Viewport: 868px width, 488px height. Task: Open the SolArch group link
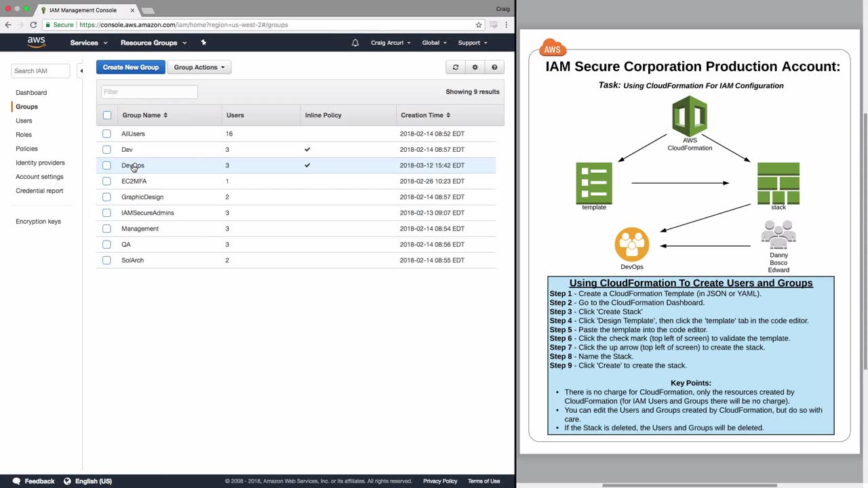tap(132, 260)
